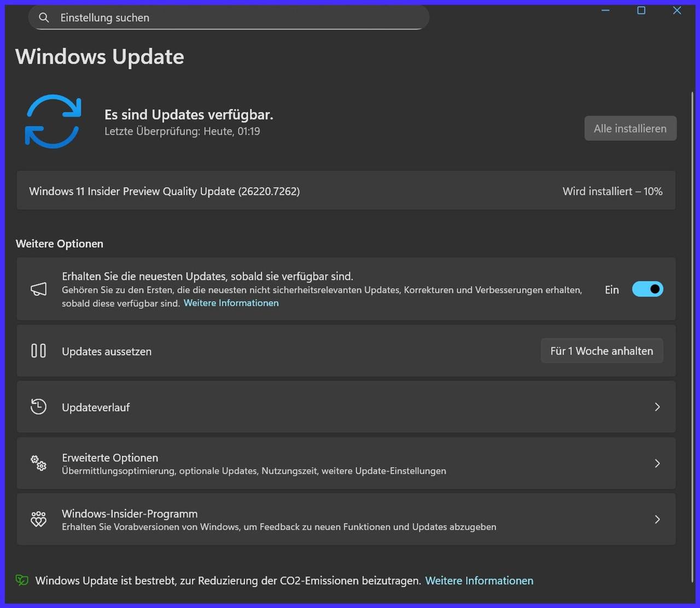Close the Settings window
Viewport: 700px width, 608px height.
(677, 10)
